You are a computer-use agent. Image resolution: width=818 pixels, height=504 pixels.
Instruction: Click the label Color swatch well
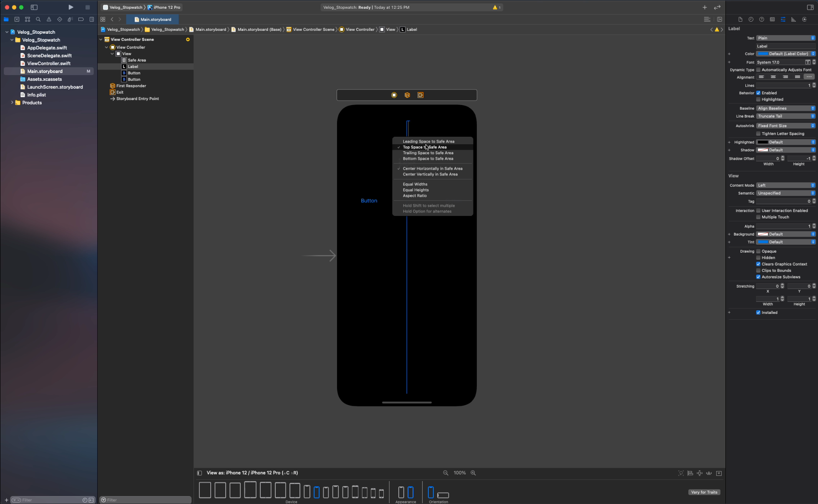click(x=763, y=54)
